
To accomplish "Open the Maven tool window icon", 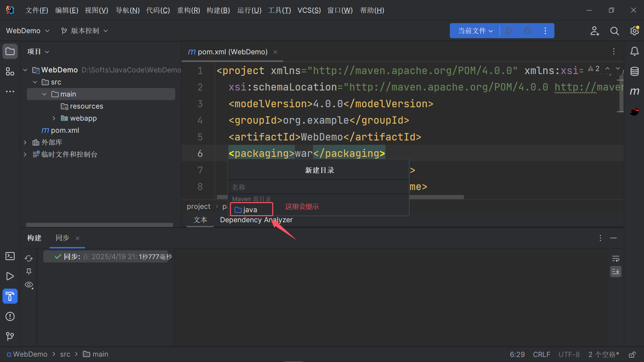I will click(x=634, y=91).
